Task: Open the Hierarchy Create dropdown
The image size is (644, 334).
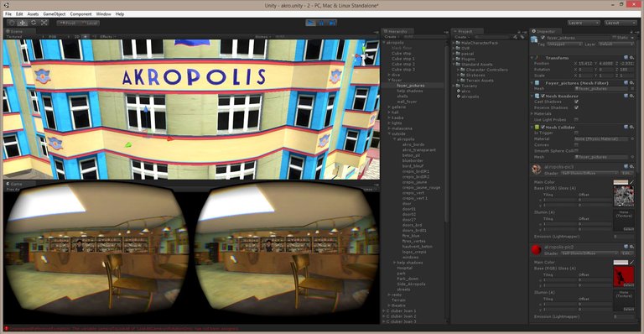Action: pos(392,37)
